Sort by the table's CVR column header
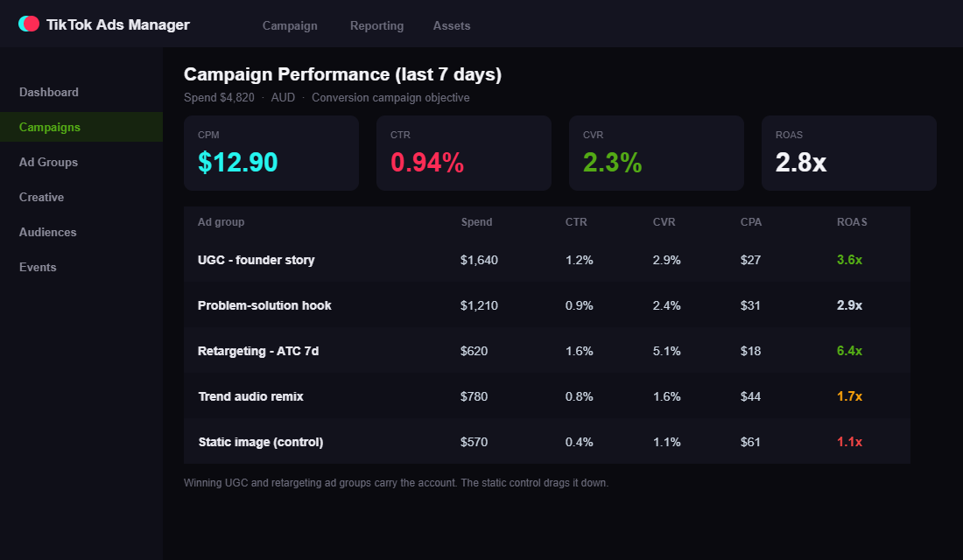Image resolution: width=963 pixels, height=560 pixels. 664,222
